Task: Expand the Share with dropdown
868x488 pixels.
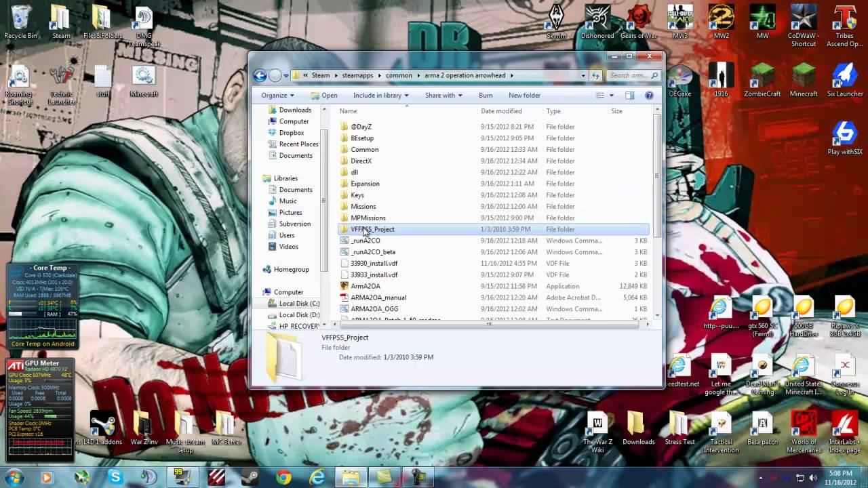Action: (443, 96)
